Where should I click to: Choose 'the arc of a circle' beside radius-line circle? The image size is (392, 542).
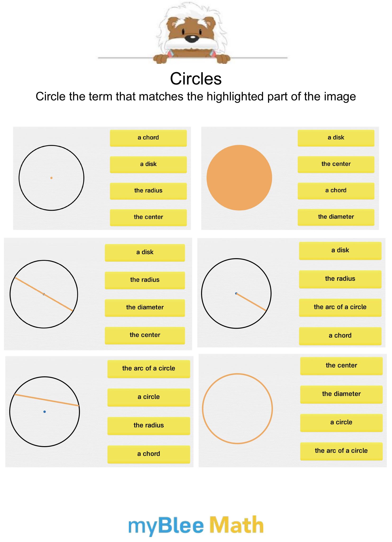[x=340, y=307]
